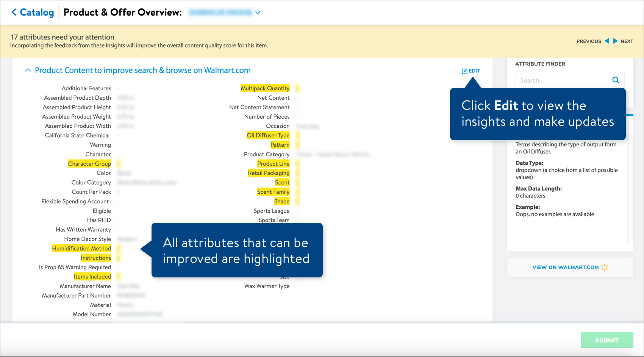Select highlighted Scent Family attribute
Screen dimensions: 644x357
pos(274,192)
